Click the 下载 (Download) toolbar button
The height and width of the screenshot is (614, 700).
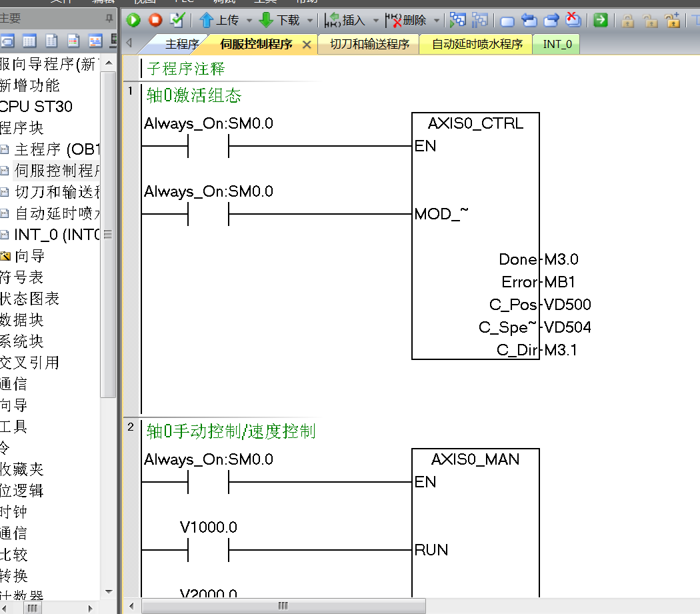279,20
